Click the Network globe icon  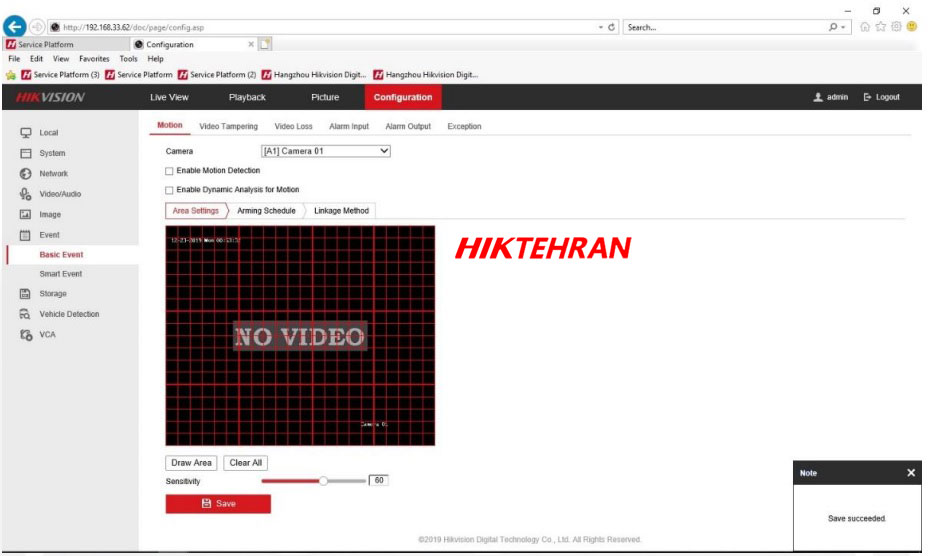click(x=26, y=174)
